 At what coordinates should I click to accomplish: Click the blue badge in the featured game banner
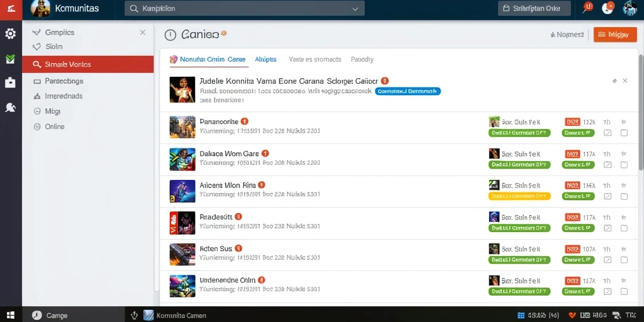(408, 91)
